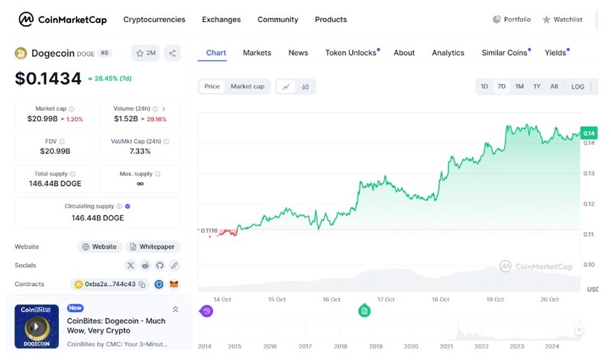
Task: Show Volume (24h) info icon
Action: [x=156, y=109]
